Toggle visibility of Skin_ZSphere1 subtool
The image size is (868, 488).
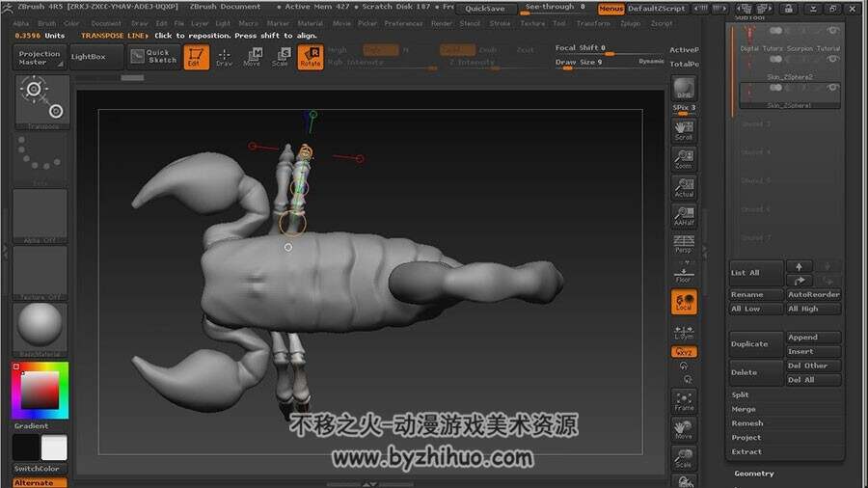point(832,88)
